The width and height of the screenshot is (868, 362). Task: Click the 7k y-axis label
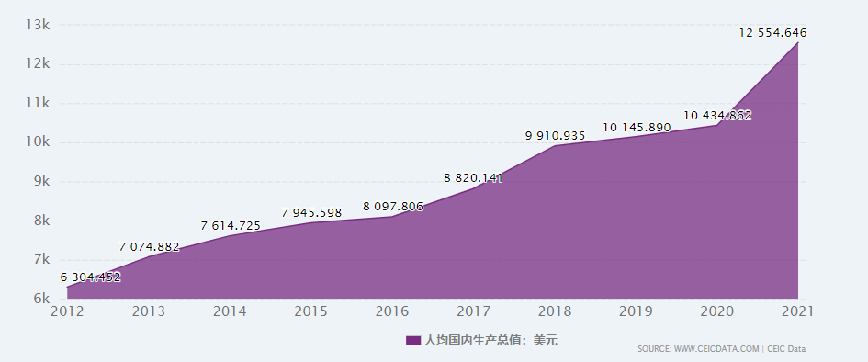tap(42, 260)
